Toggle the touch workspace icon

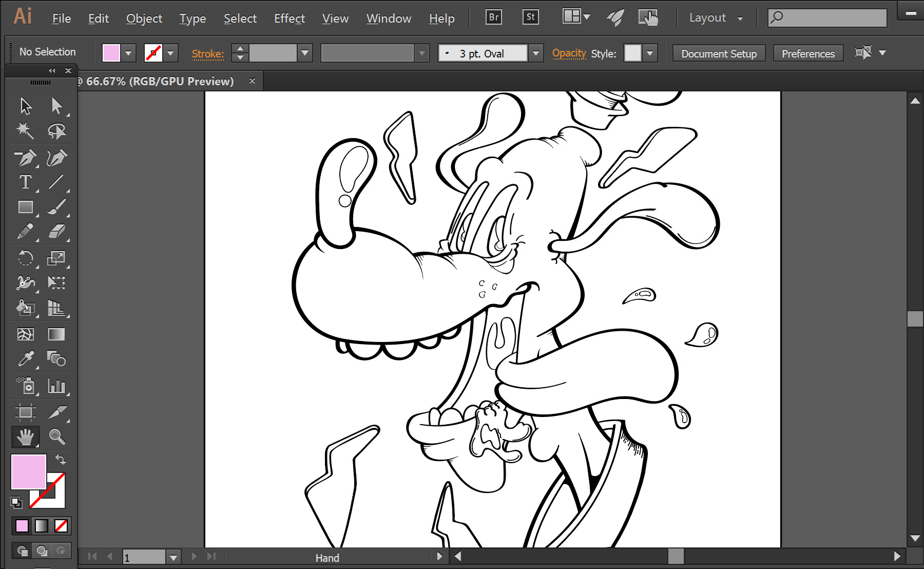coord(648,18)
